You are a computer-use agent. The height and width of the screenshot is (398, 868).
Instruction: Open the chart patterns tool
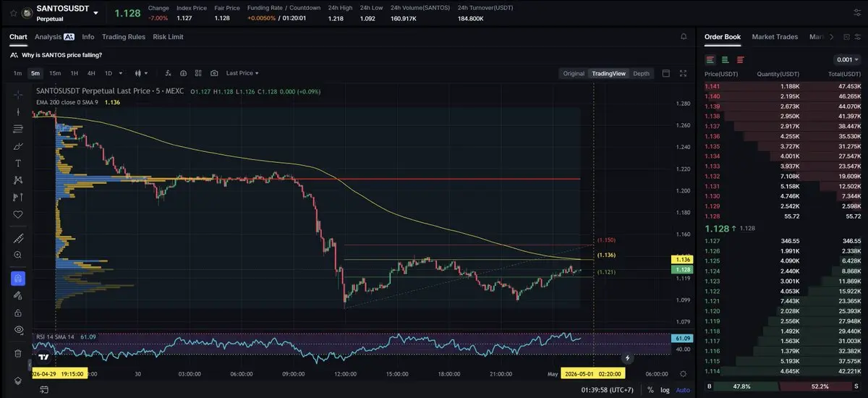point(18,180)
